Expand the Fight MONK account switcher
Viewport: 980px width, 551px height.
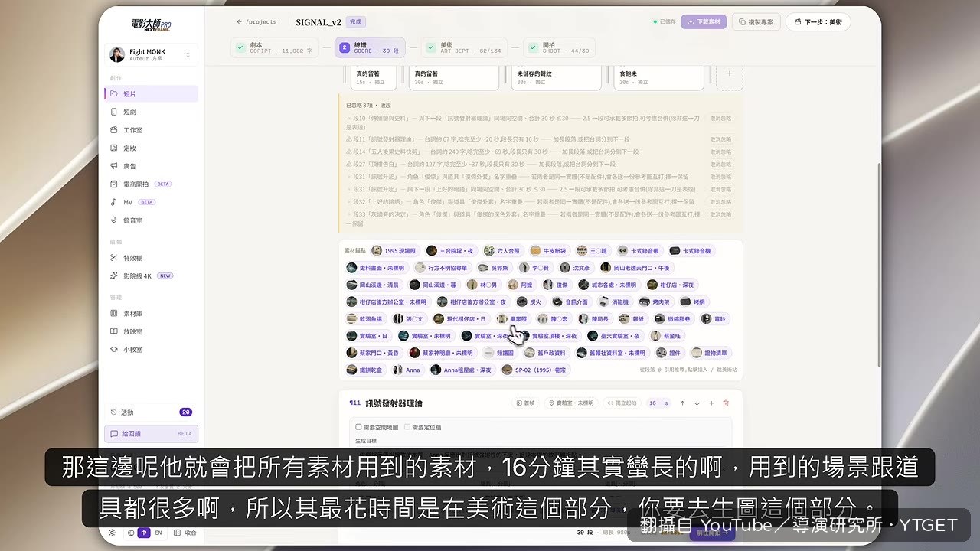coord(151,54)
